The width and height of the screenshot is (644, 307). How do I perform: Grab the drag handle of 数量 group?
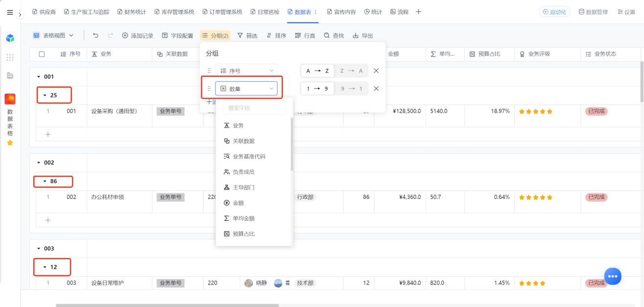click(209, 89)
